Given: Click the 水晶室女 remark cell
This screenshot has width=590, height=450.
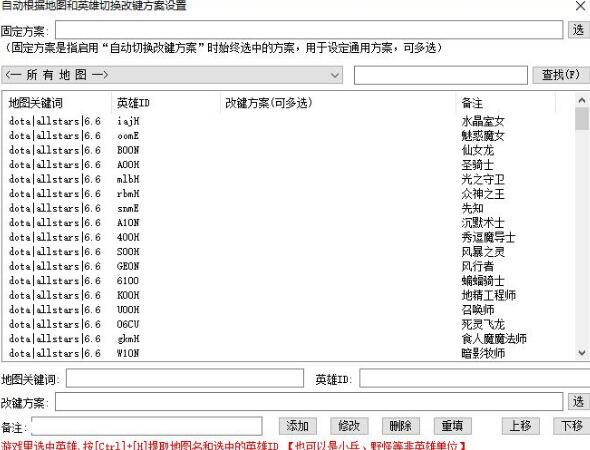Looking at the screenshot, I should 483,121.
